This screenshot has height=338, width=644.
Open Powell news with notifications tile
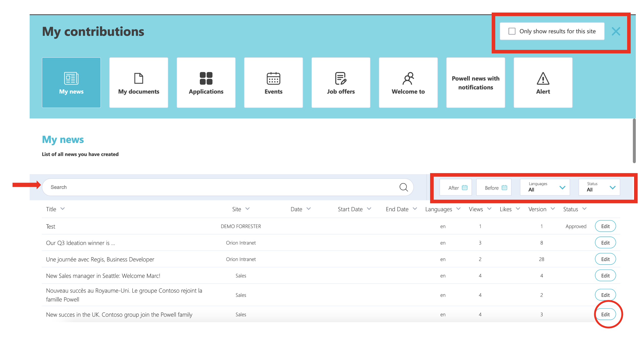pos(476,83)
